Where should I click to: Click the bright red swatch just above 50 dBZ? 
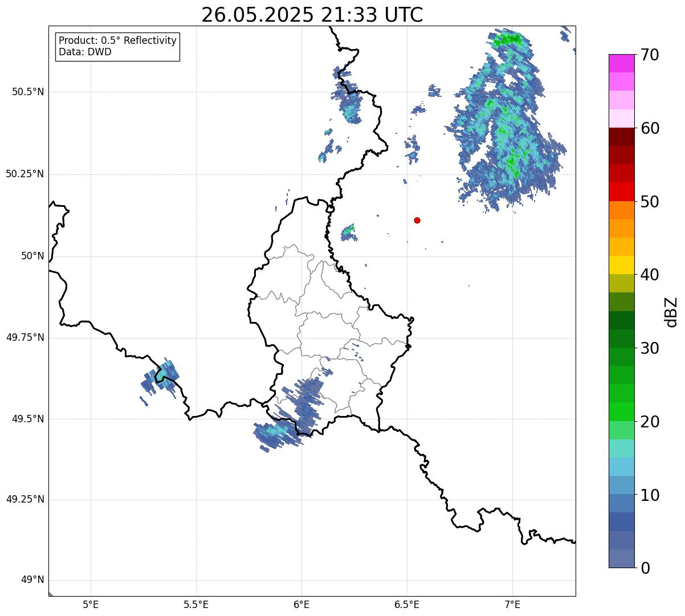(621, 191)
